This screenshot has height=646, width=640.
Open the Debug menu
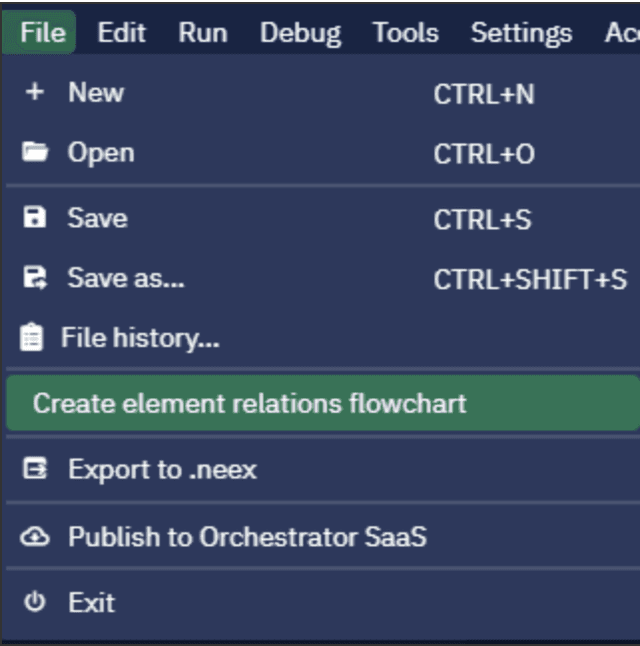(x=300, y=34)
